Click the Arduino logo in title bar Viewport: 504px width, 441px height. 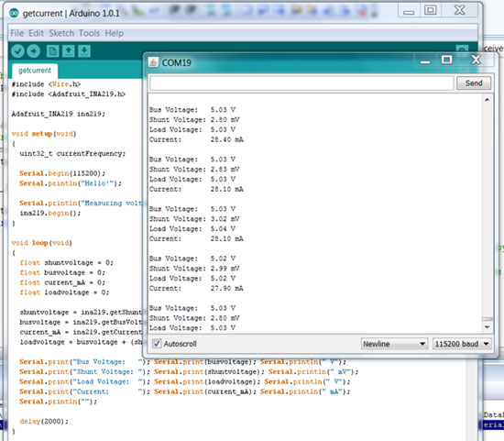tap(14, 13)
